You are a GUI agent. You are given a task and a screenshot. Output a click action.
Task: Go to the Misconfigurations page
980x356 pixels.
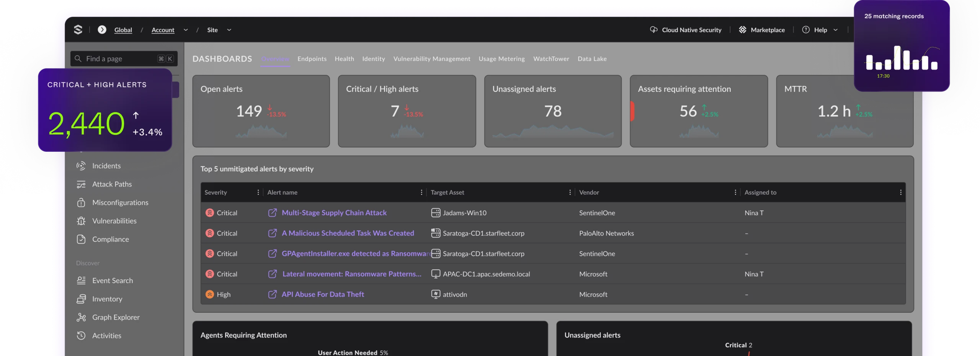(120, 202)
